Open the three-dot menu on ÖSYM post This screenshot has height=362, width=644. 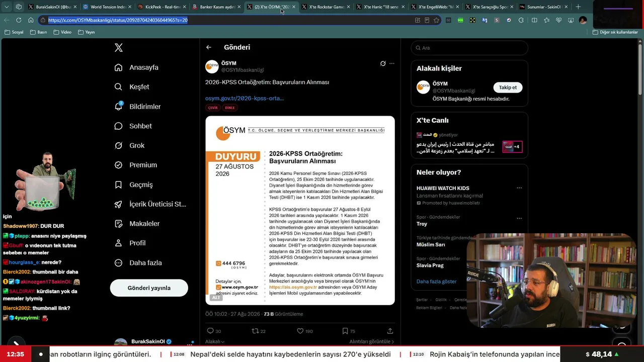(x=392, y=63)
